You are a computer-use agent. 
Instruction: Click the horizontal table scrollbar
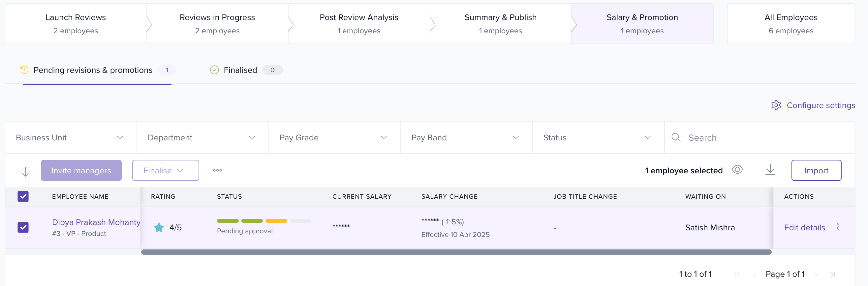[456, 252]
